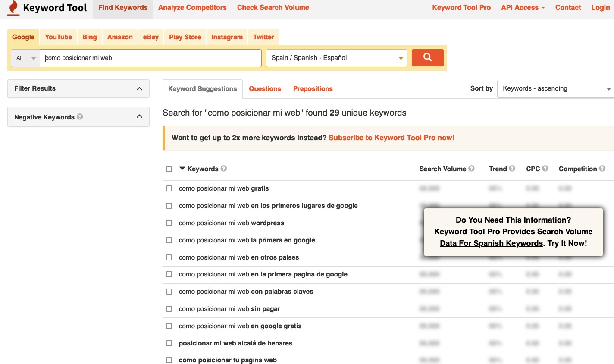Open the Spain / Spanish language dropdown
The height and width of the screenshot is (364, 614).
337,58
